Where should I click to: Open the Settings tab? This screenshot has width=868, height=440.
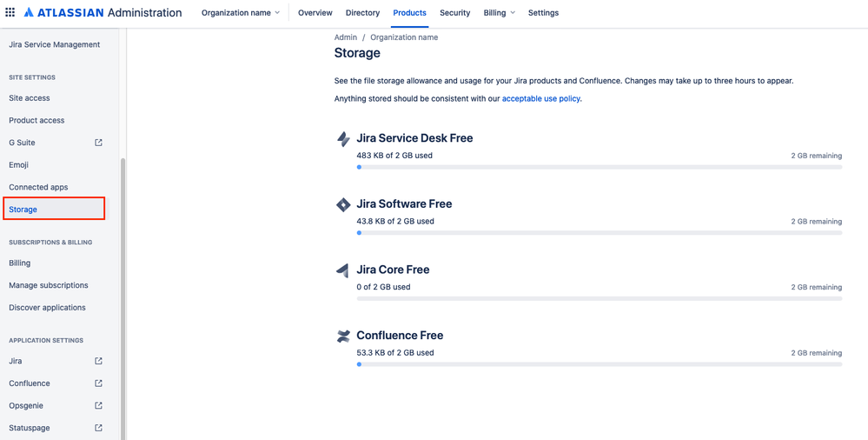pos(543,13)
